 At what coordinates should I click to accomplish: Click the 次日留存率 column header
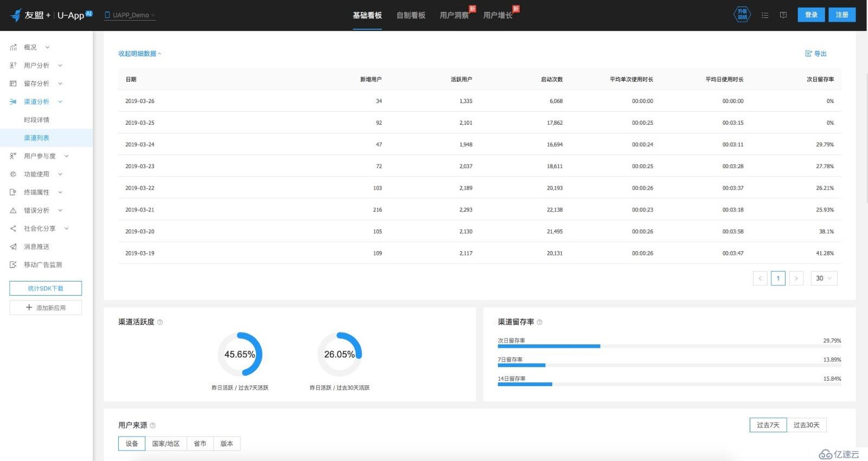point(820,79)
